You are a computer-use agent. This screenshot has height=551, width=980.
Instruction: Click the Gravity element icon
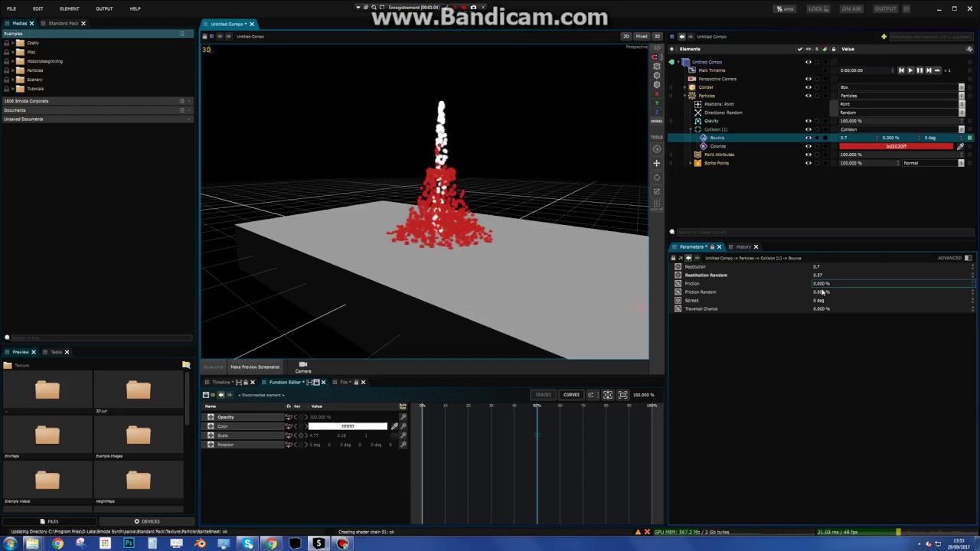(x=697, y=121)
